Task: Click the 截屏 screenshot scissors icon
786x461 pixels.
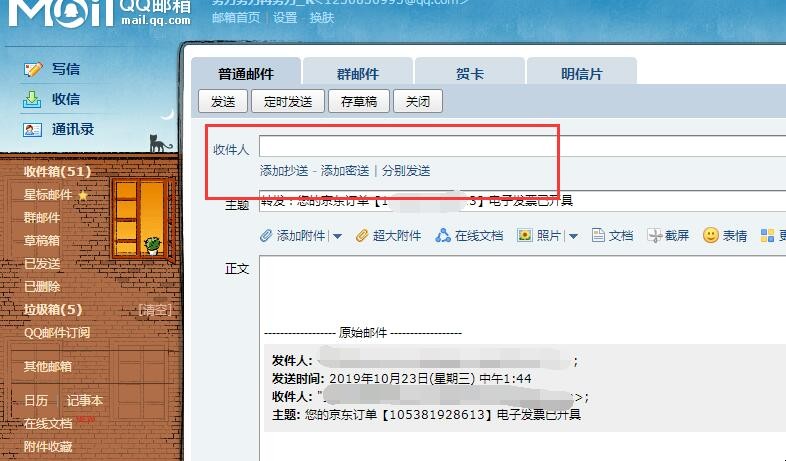Action: (x=655, y=236)
